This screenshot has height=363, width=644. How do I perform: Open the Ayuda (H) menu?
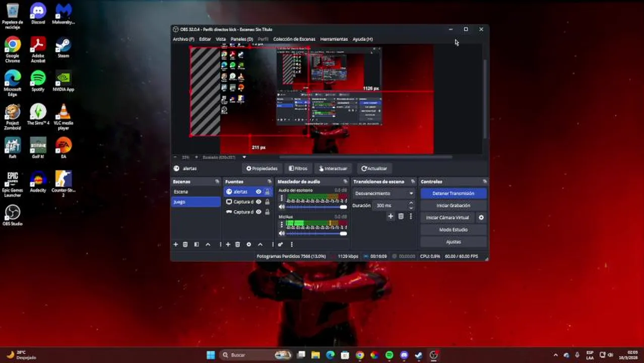(x=362, y=39)
